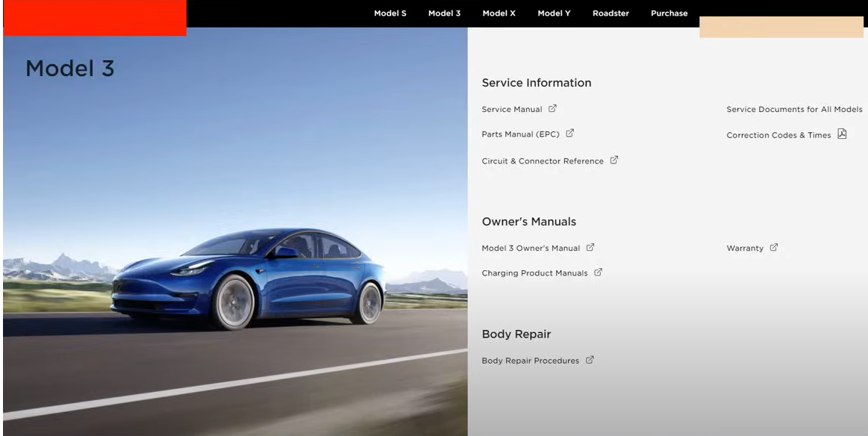Click the PDF icon beside Correction Codes & Times
Screen dimensions: 868x436
click(x=842, y=134)
